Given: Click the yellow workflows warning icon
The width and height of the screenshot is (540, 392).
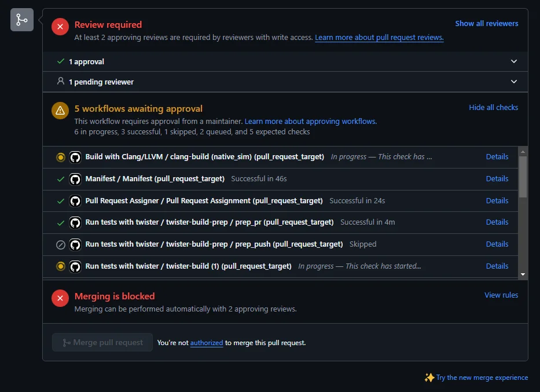Looking at the screenshot, I should 60,111.
